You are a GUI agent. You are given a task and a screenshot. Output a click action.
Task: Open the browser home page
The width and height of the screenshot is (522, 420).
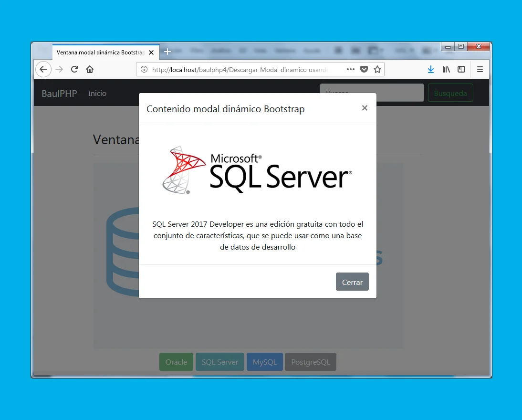[90, 69]
